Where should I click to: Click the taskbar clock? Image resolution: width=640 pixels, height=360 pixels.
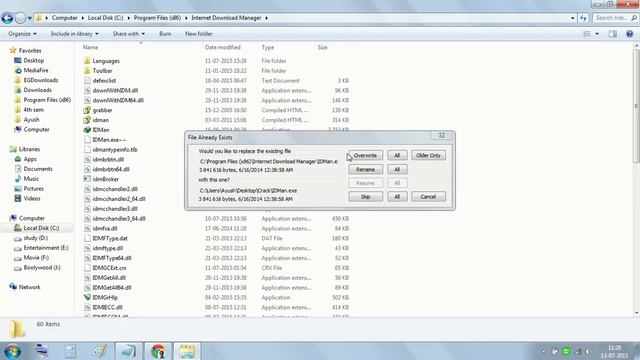[614, 351]
